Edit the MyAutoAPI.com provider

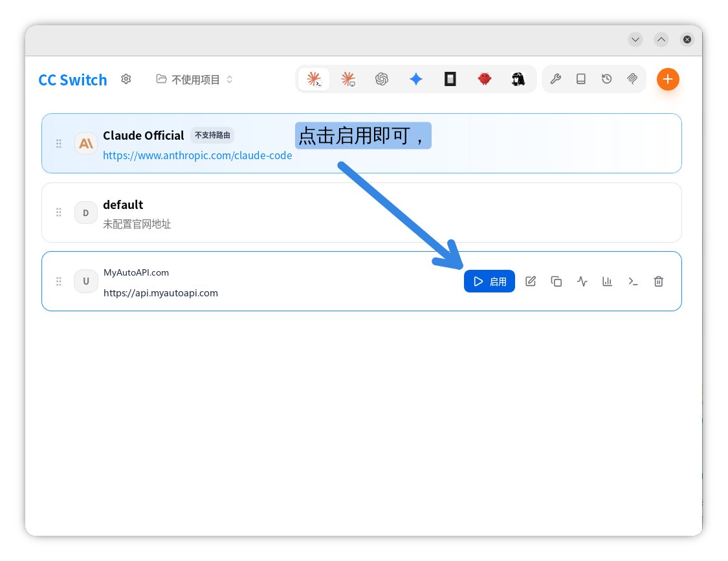coord(531,281)
